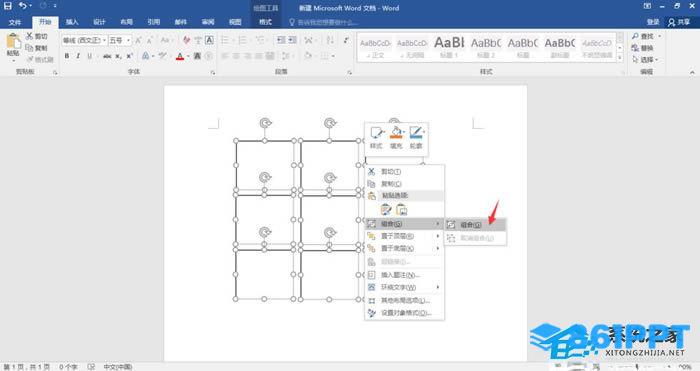Click the Share button at top right
Screen dimensions: 700x371
tap(679, 22)
